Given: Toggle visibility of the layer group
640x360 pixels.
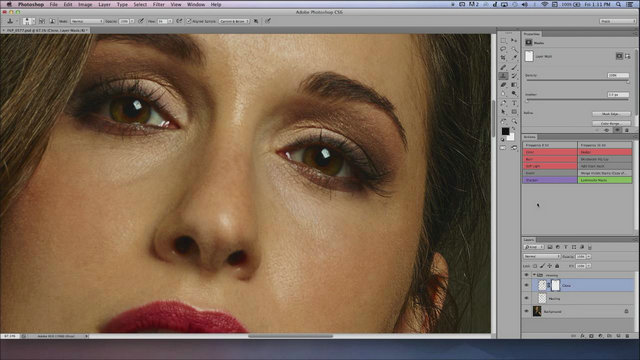Looking at the screenshot, I should 527,275.
